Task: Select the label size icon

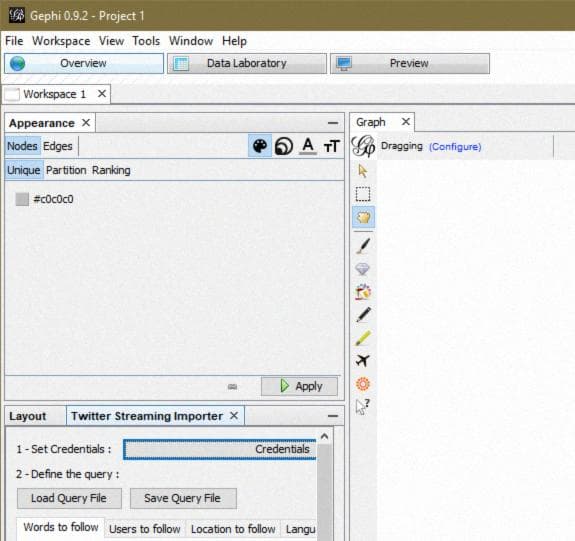Action: 332,147
